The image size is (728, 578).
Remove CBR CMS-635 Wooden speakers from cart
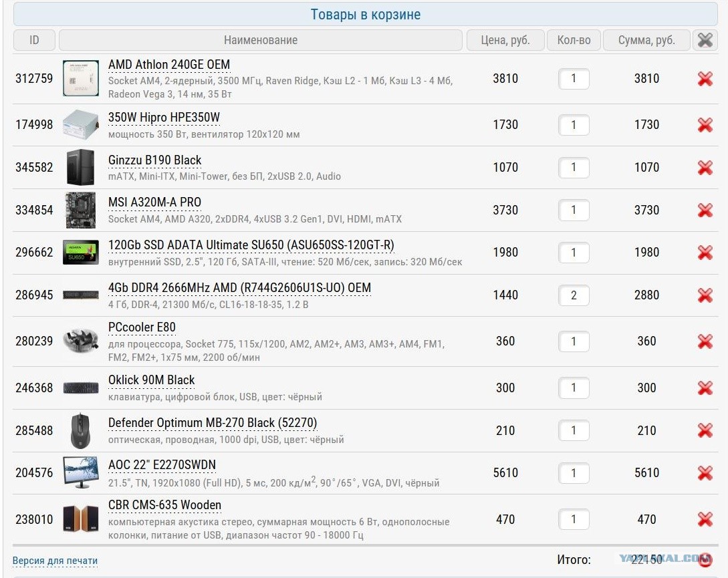click(x=705, y=519)
